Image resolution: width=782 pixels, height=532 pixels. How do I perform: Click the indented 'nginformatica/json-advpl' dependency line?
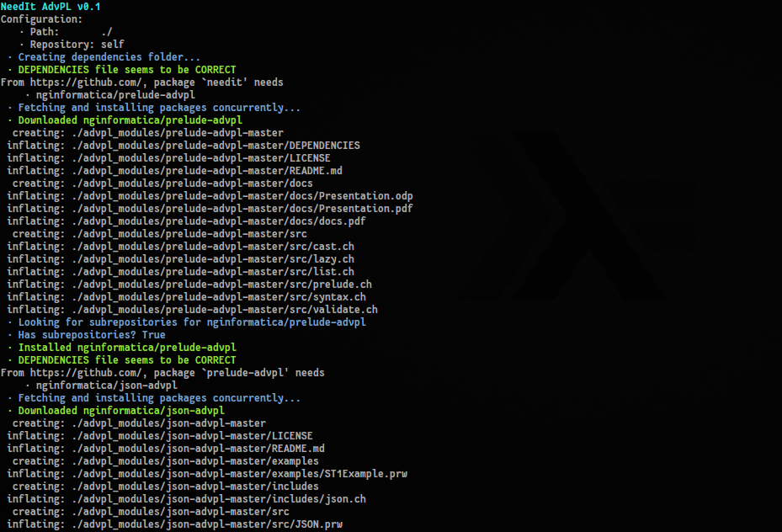(101, 386)
